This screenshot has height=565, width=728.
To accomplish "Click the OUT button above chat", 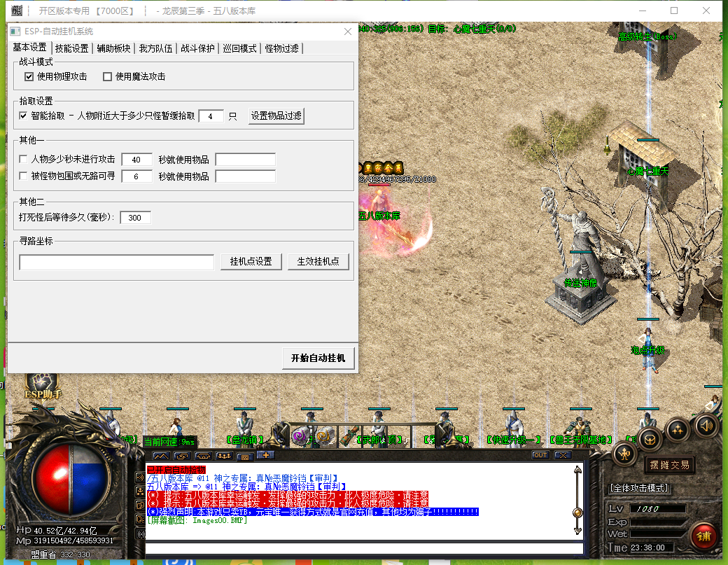I will coord(540,456).
